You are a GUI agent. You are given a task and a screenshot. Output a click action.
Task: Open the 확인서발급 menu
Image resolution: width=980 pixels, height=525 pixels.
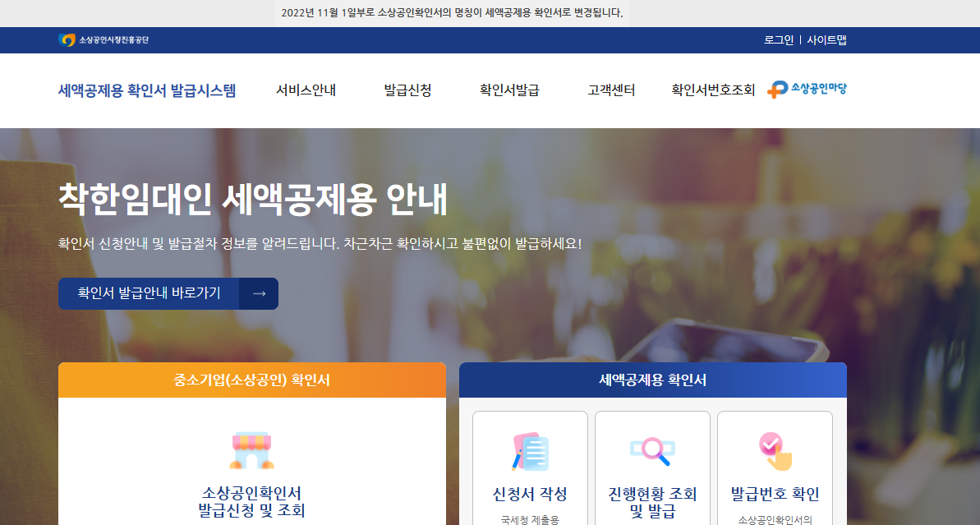pyautogui.click(x=508, y=90)
